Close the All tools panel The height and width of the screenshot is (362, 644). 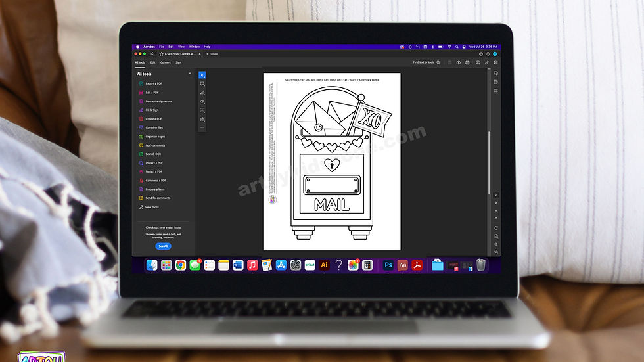click(190, 74)
